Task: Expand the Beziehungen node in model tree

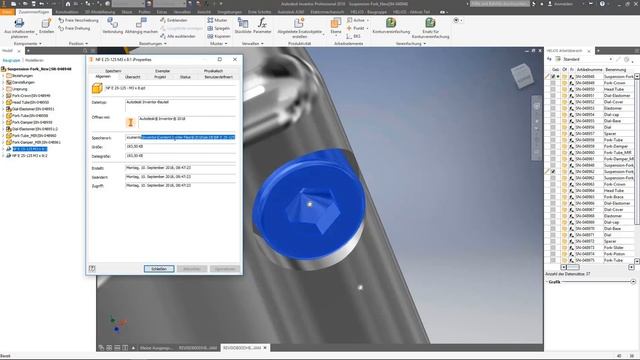Action: [3, 76]
